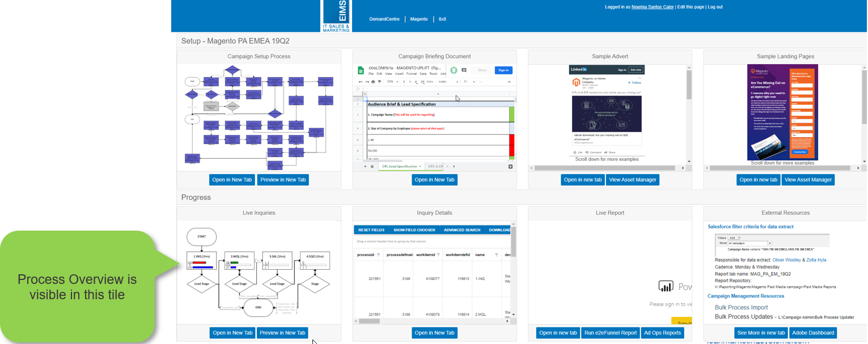Click the filter icon on the workitemid column
This screenshot has height=344, width=868.
tap(438, 255)
